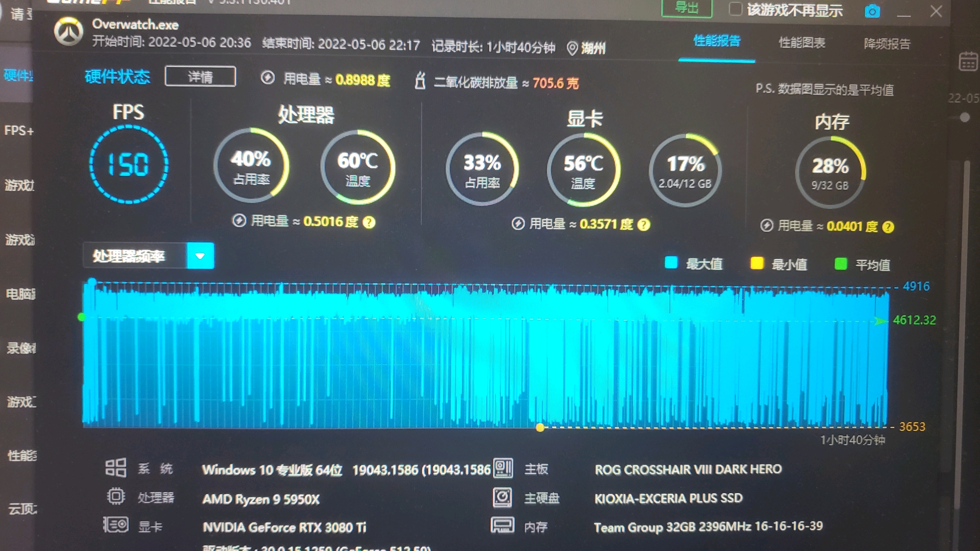This screenshot has width=980, height=551.
Task: Click the Windows system icon in the 系统 row
Action: coord(116,468)
